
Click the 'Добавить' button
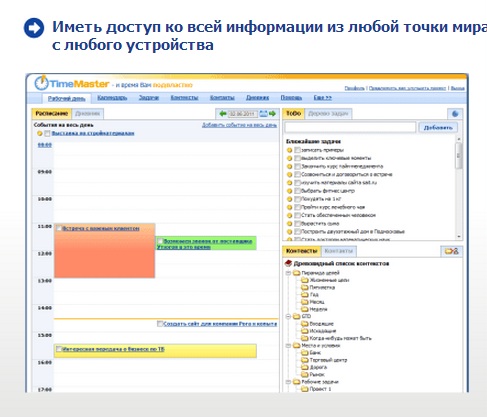click(438, 127)
